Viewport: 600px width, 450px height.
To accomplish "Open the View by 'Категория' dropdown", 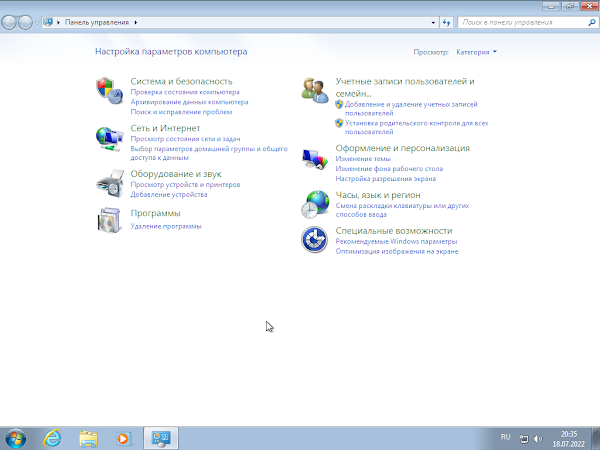I will (476, 52).
